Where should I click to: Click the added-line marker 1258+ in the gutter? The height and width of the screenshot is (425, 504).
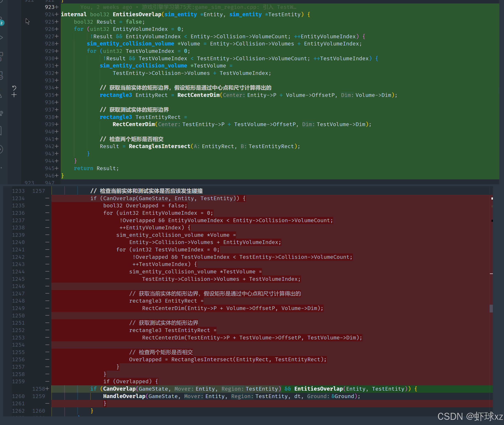[41, 389]
